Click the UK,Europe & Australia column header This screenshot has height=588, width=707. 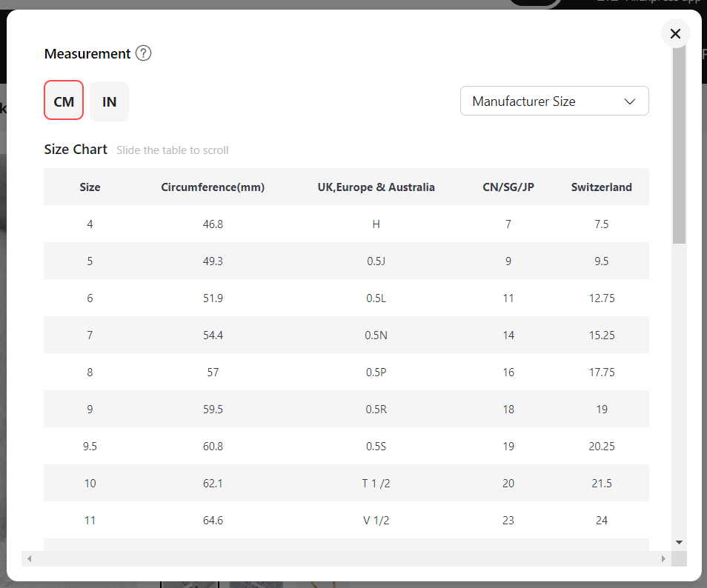[x=376, y=187]
